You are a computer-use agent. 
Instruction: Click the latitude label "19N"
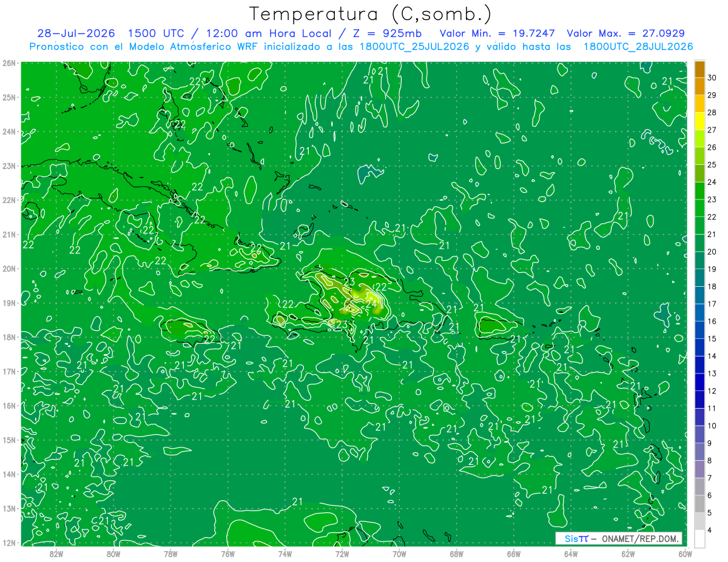coord(9,303)
